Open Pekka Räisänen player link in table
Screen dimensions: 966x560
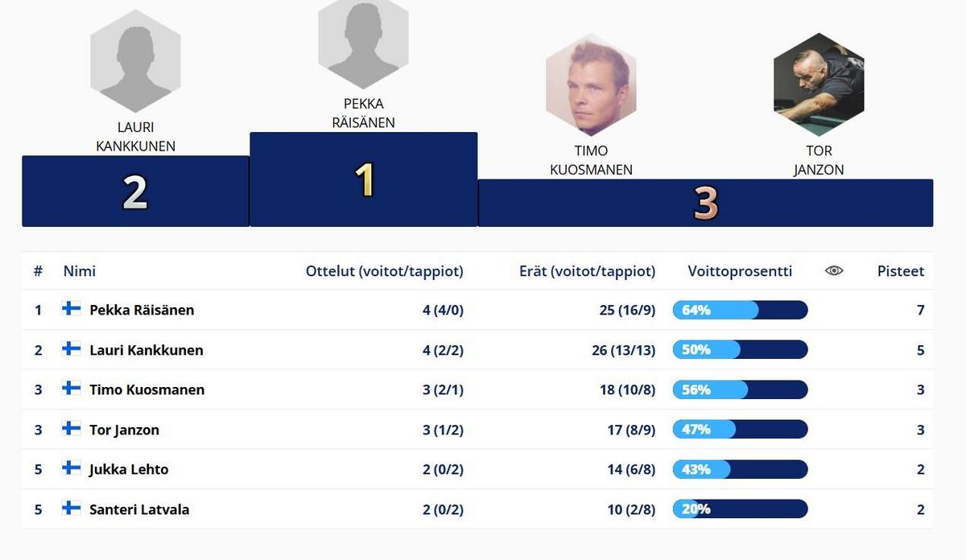pyautogui.click(x=142, y=310)
